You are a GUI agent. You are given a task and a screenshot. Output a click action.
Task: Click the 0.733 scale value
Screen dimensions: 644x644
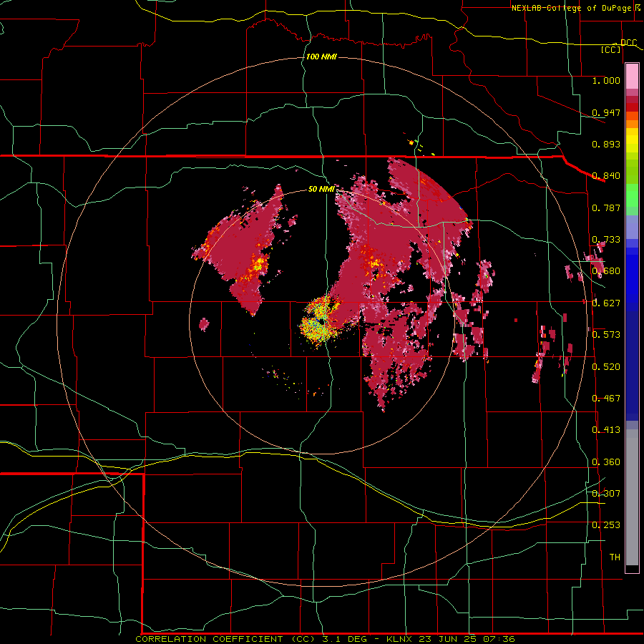point(606,239)
